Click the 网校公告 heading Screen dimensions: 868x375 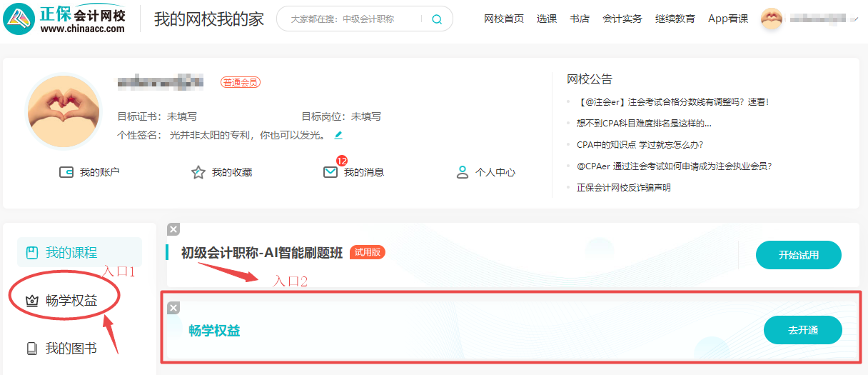pos(590,79)
